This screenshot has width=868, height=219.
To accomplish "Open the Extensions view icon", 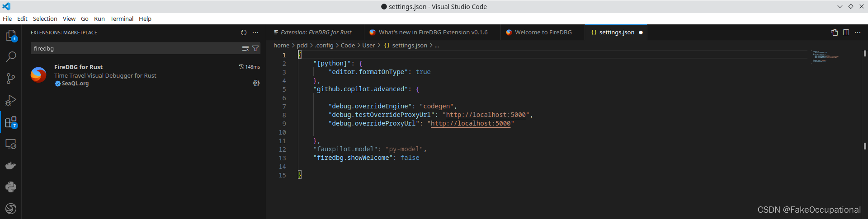I will coord(11,122).
